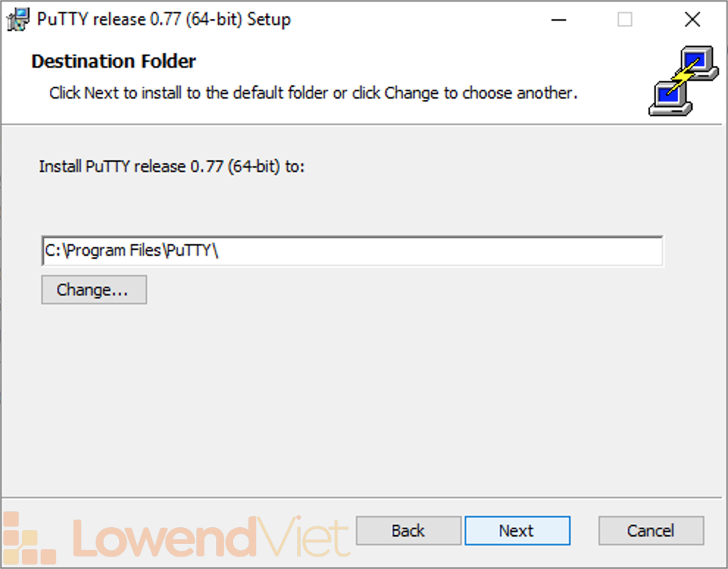Screen dimensions: 728x569
Task: Go back with the Back button
Action: (408, 531)
